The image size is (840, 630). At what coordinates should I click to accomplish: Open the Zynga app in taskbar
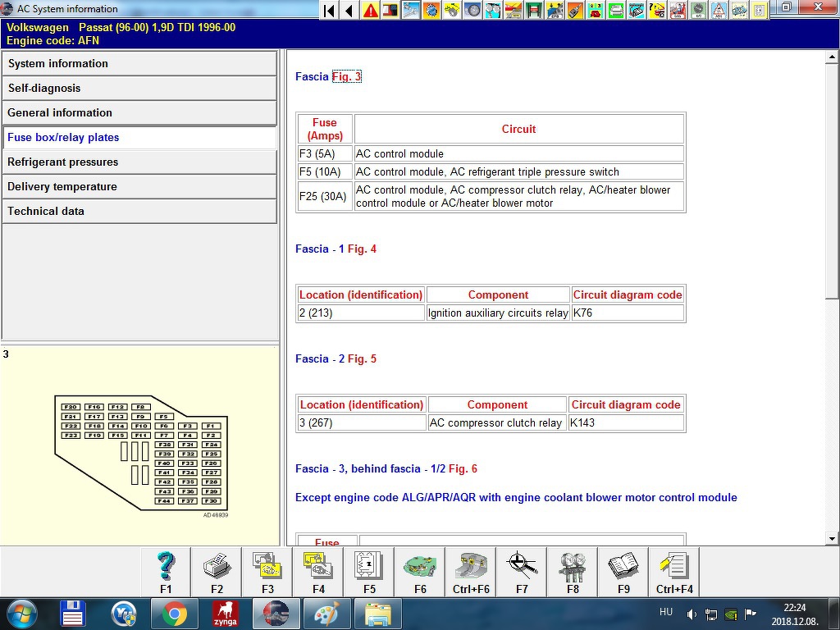point(225,614)
